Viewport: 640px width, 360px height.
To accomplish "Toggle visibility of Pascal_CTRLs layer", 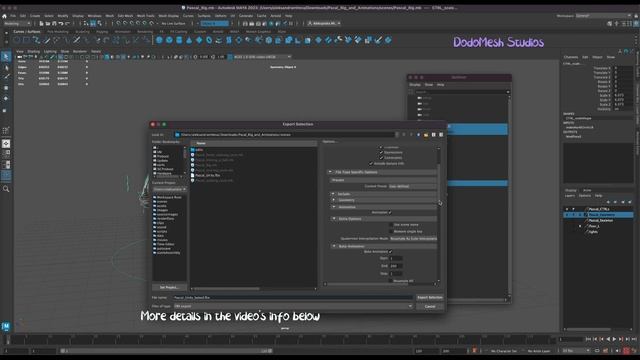I will pos(567,209).
